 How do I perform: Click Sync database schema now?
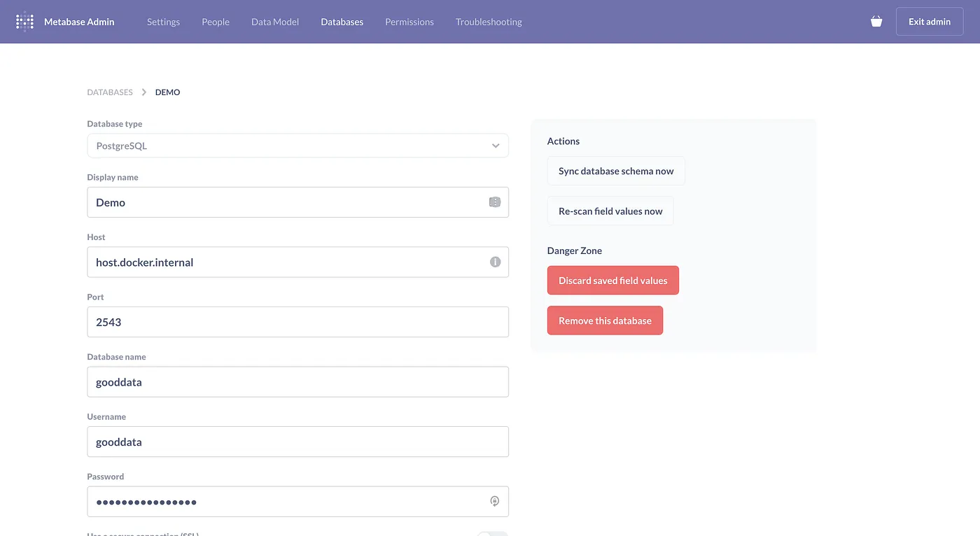click(x=615, y=171)
